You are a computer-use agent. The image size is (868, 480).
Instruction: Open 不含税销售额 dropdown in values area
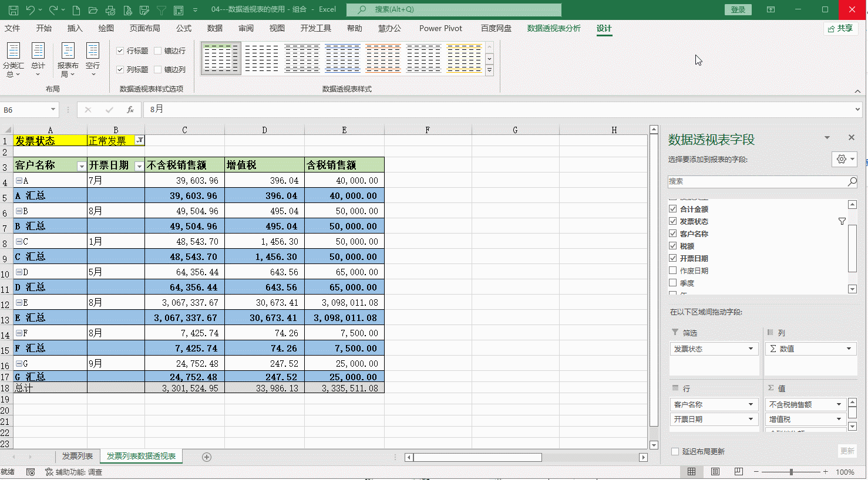(839, 404)
